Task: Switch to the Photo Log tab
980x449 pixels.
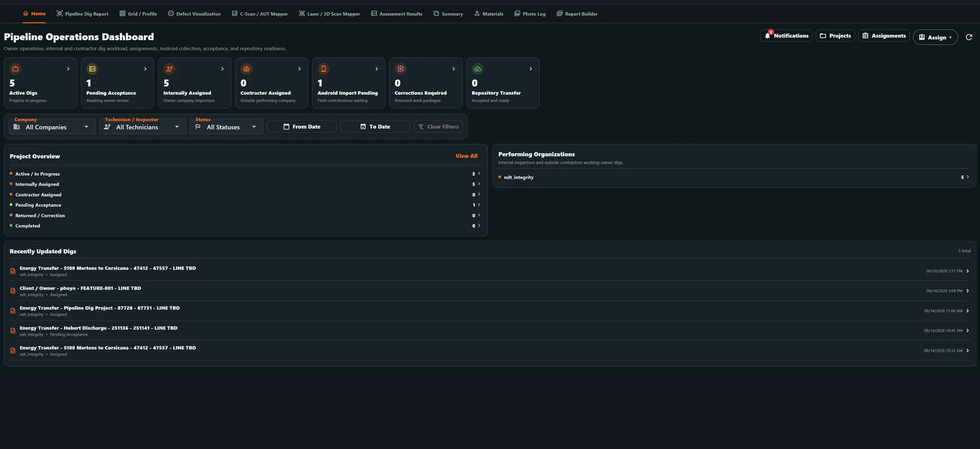Action: 530,14
